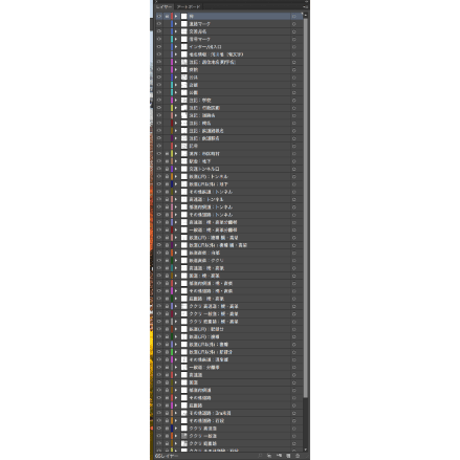Expand the 注記:学校 layer

[176, 100]
